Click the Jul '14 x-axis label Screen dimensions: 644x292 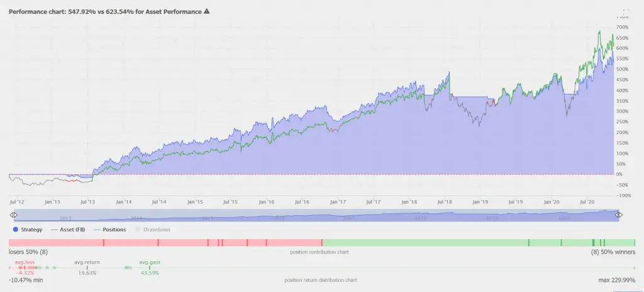[159, 202]
